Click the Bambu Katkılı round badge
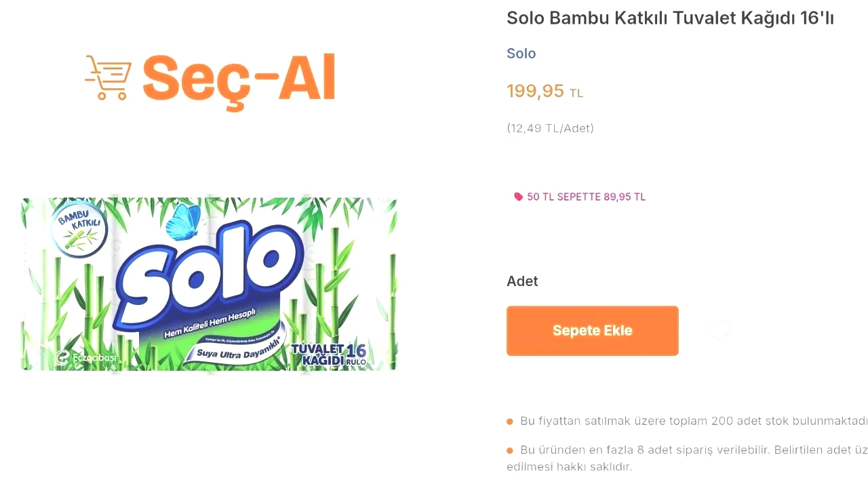 (79, 228)
